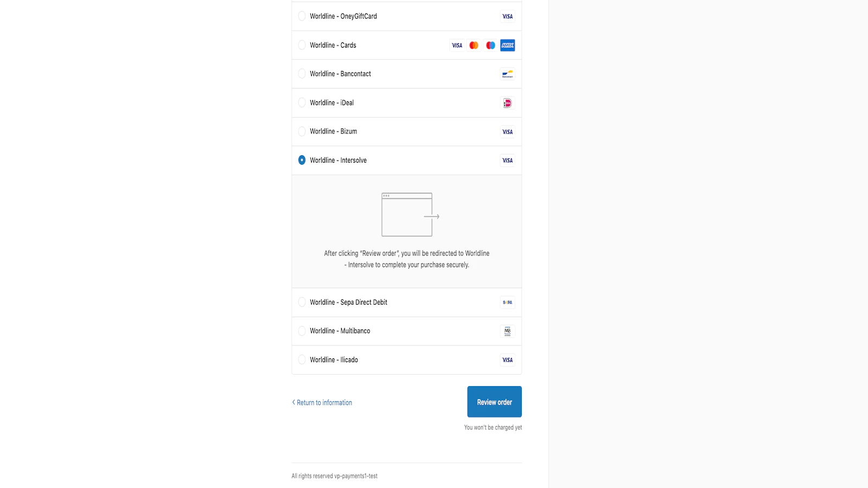Click the iDeal logo icon
The image size is (868, 488).
click(x=507, y=102)
